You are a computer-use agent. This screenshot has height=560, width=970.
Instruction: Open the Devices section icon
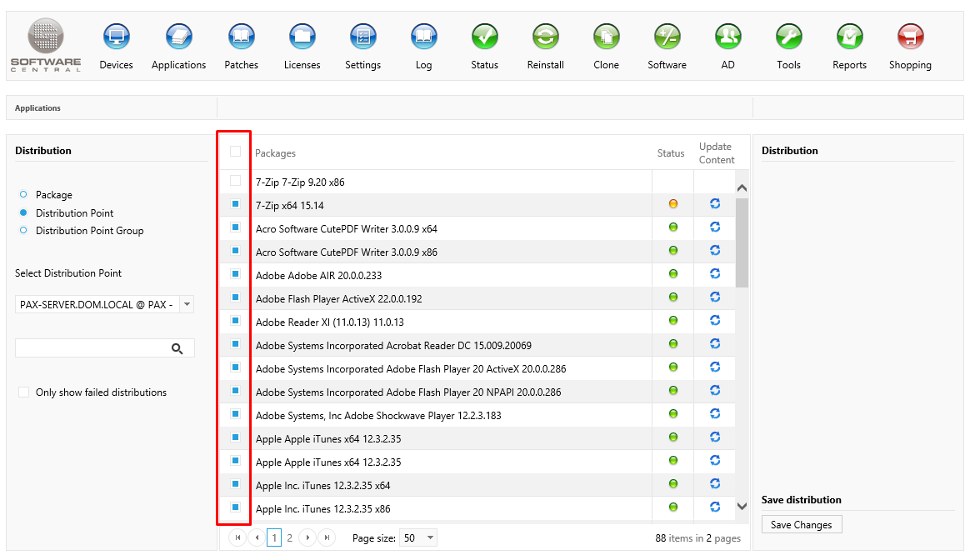pos(116,37)
